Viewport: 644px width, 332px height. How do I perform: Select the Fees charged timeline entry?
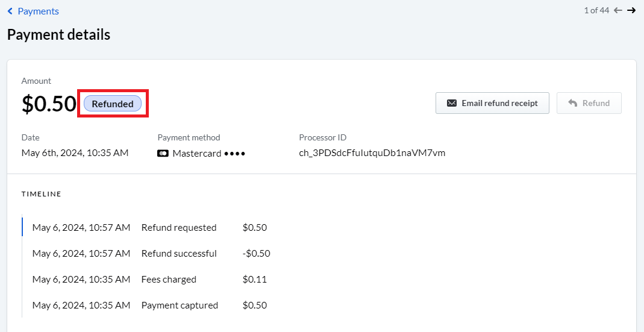(149, 280)
